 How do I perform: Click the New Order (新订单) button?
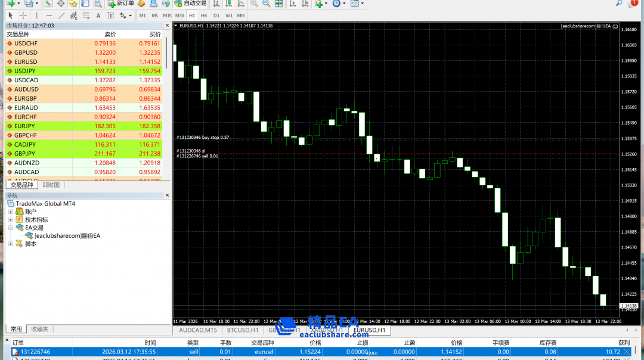coord(121,4)
